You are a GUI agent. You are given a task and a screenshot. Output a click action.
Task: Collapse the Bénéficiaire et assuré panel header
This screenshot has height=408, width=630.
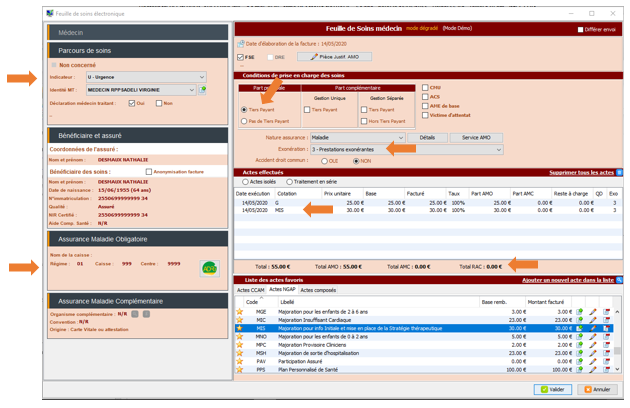tap(138, 135)
